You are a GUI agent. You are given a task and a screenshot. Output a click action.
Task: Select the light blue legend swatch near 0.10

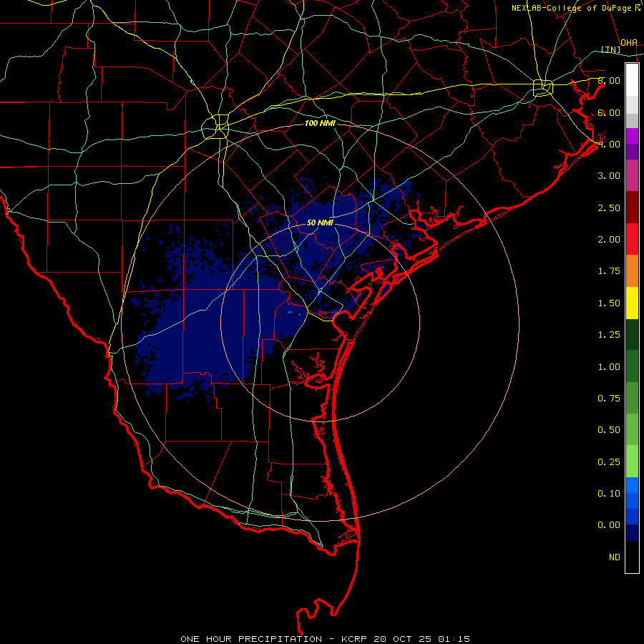(632, 485)
